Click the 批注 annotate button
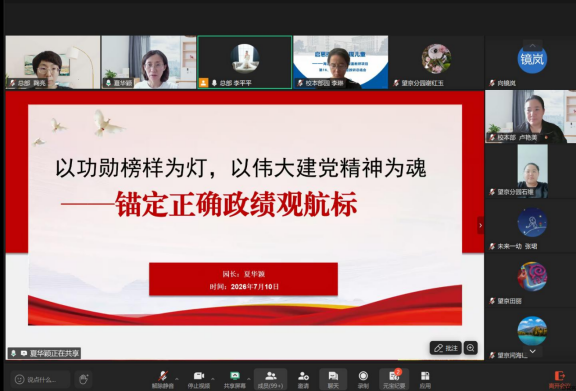 point(446,348)
